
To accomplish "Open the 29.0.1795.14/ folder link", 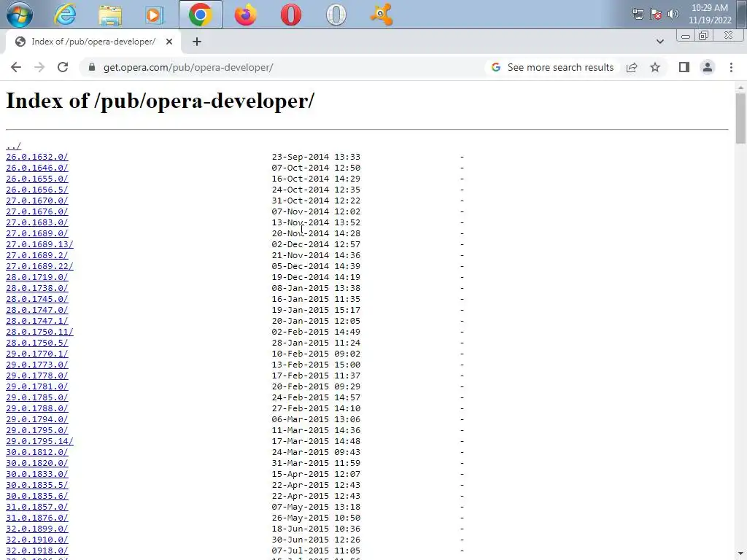I will pos(39,441).
